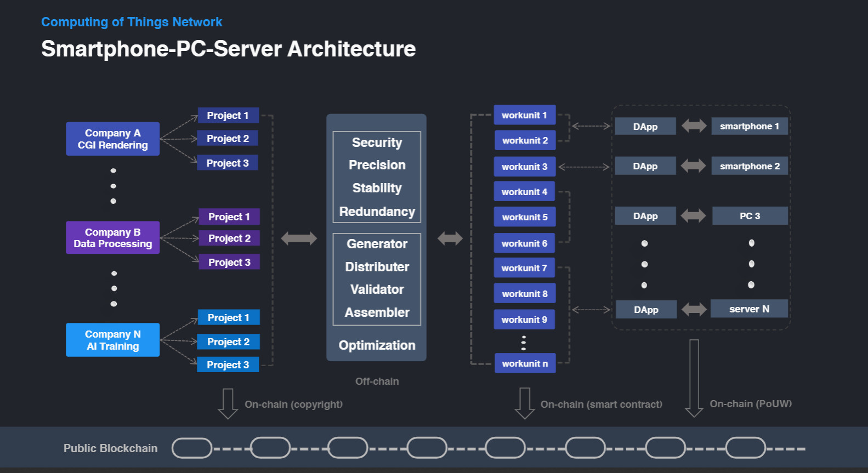
Task: Click the On-chain (copyright) label
Action: point(294,404)
